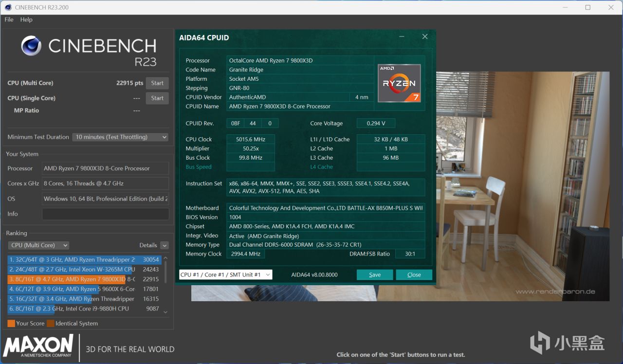The image size is (623, 364).
Task: Open the CPU core selector dropdown in AIDA64
Action: (x=225, y=275)
